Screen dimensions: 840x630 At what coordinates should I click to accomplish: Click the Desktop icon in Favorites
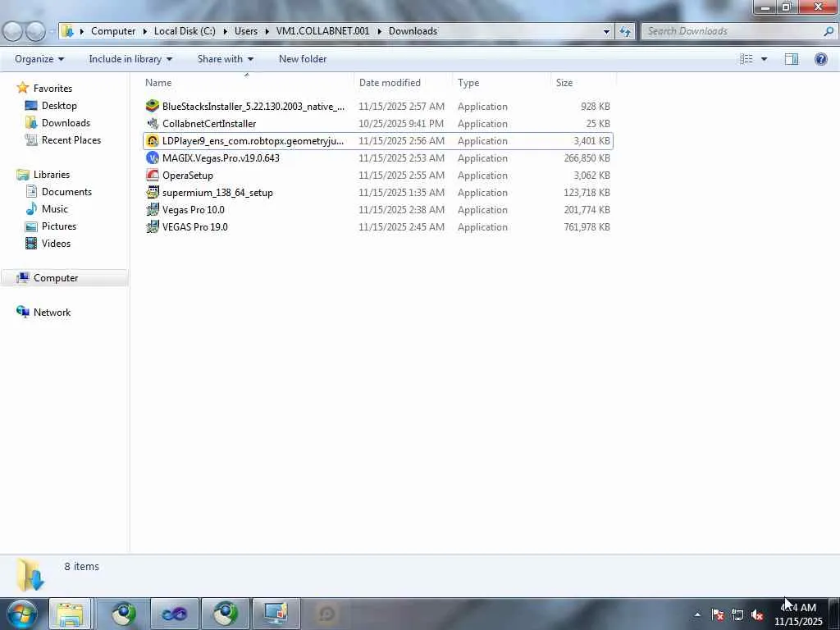(31, 106)
